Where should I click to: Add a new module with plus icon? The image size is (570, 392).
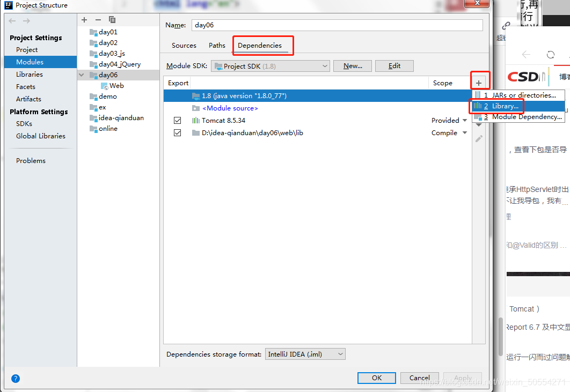pos(84,20)
